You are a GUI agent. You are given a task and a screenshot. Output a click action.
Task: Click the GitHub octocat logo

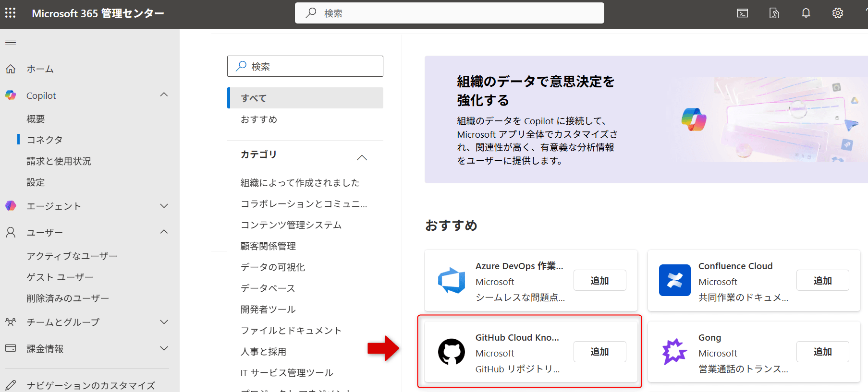(452, 352)
